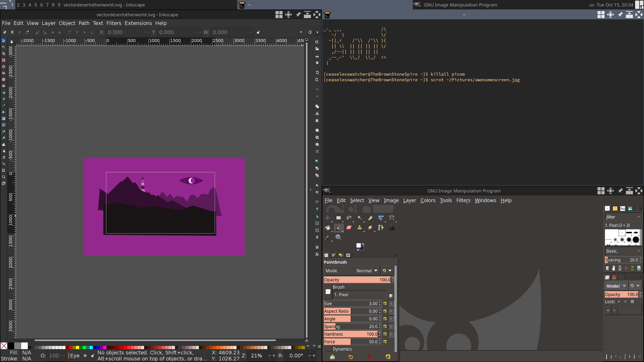Screen dimensions: 644x362
Task: Select the Paint Bucket tool in Inkscape
Action: 3,138
